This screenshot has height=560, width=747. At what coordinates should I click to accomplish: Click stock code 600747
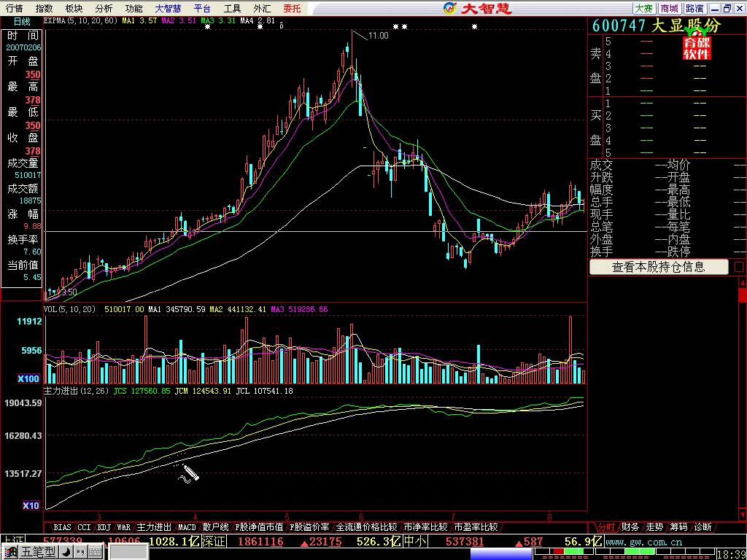click(619, 26)
